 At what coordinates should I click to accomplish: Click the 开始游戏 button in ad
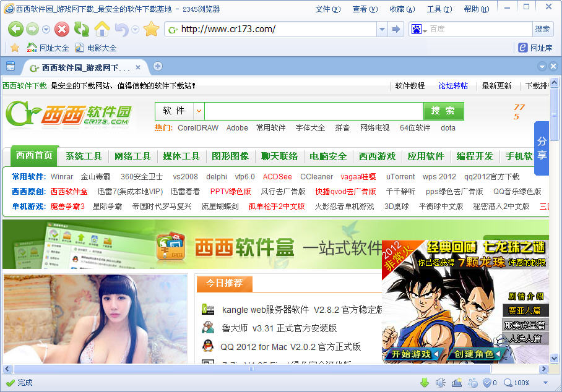414,354
